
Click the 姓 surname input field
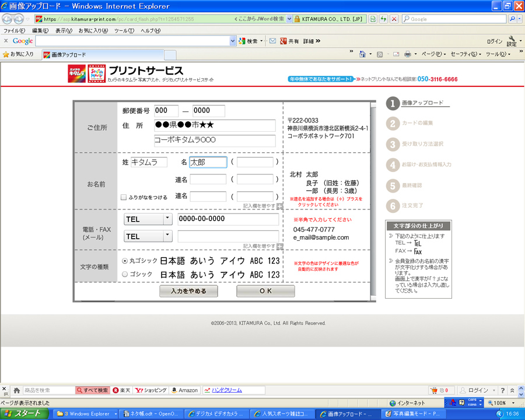(x=148, y=162)
